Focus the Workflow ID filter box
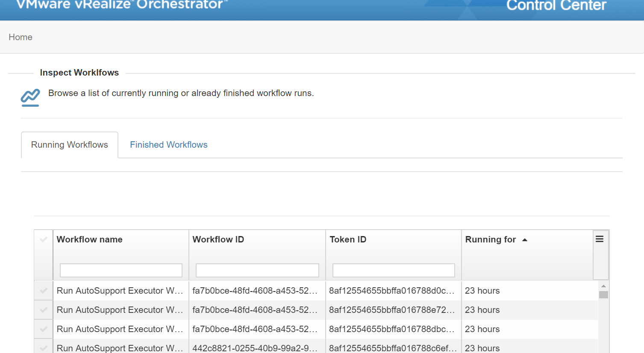Image resolution: width=644 pixels, height=353 pixels. [257, 270]
